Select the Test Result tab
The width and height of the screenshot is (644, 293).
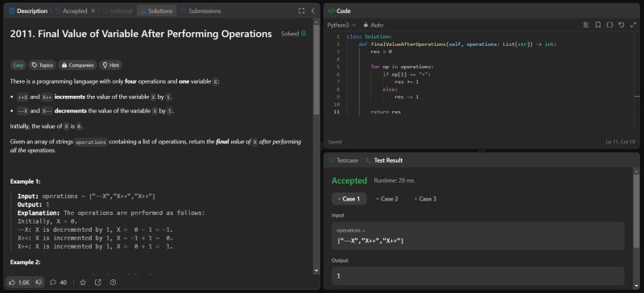pyautogui.click(x=384, y=160)
